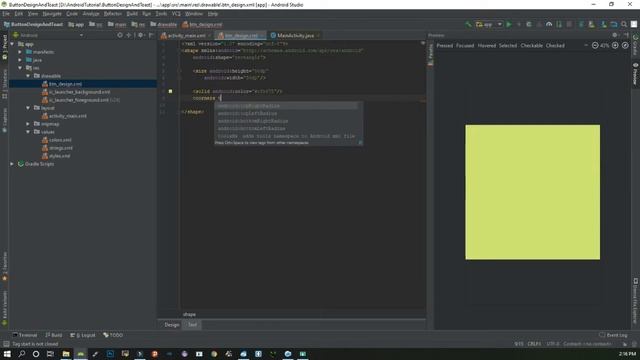This screenshot has width=640, height=360.
Task: Hide the Preview panel
Action: (x=626, y=35)
